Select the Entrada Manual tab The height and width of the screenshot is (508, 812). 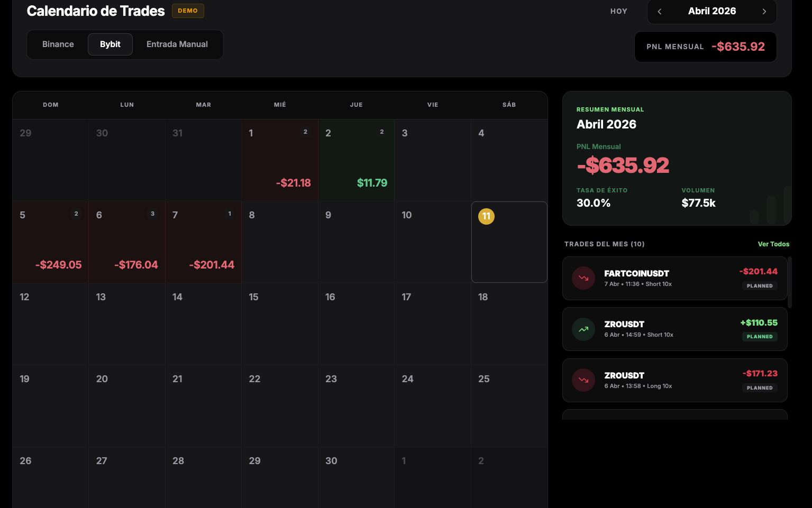tap(177, 44)
